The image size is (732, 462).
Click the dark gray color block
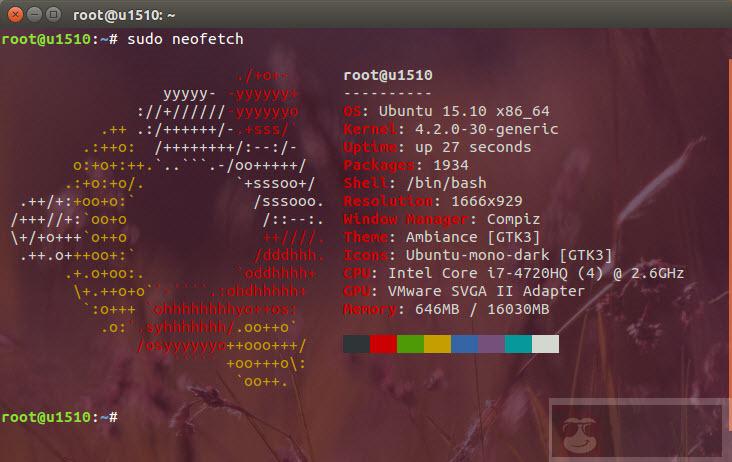[x=357, y=344]
